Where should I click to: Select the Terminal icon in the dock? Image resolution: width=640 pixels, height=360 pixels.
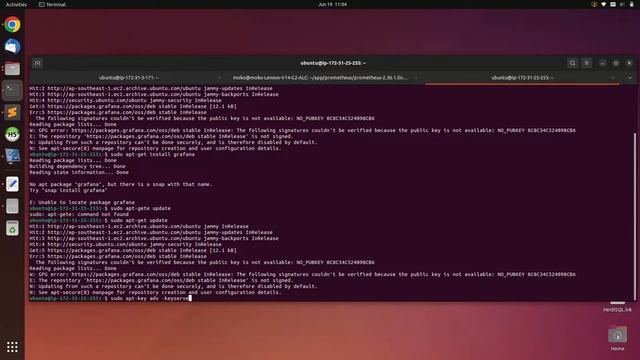[x=12, y=90]
